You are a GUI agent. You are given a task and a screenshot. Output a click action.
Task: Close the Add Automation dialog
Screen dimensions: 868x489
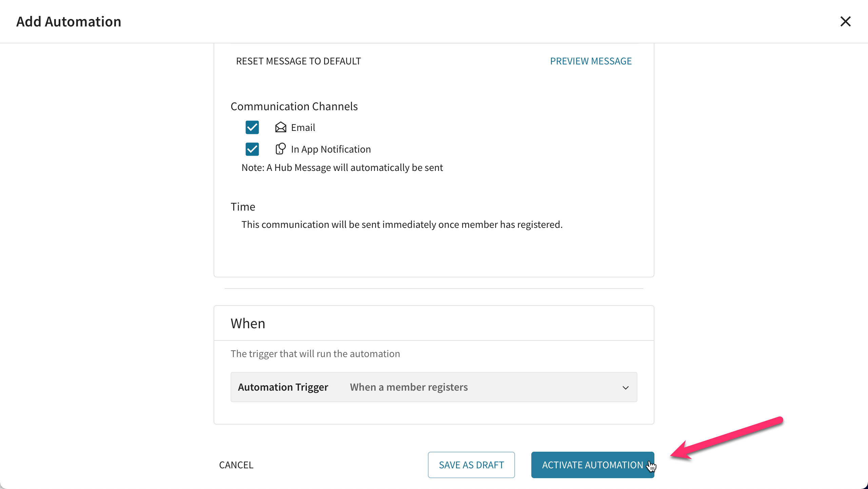(x=845, y=21)
